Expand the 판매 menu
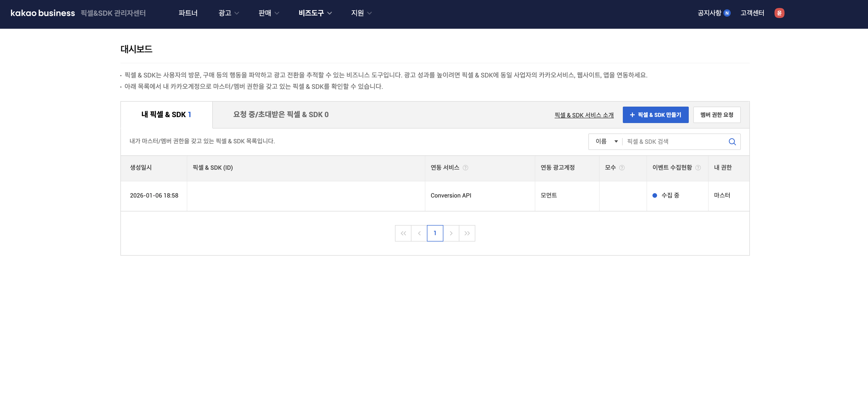 tap(269, 13)
